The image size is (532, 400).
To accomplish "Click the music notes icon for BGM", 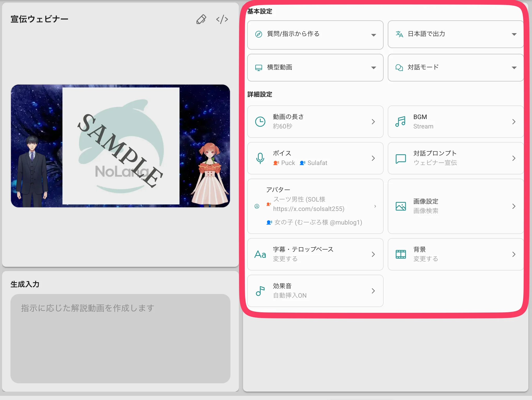I will [x=400, y=122].
